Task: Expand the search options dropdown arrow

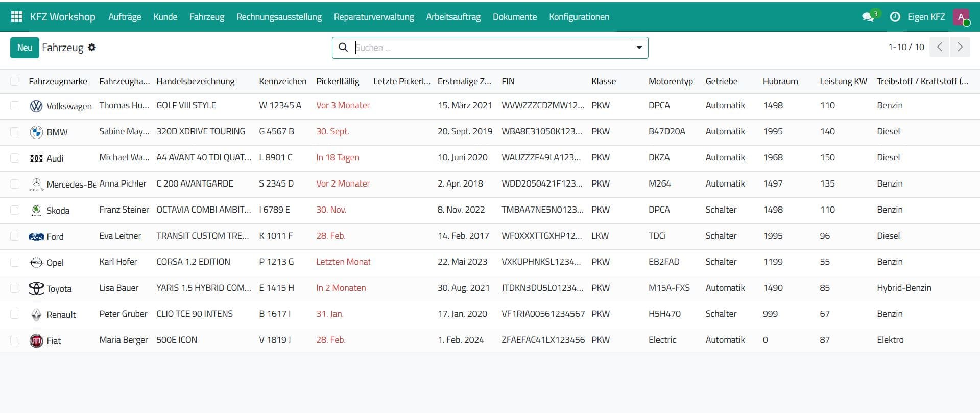Action: [639, 48]
